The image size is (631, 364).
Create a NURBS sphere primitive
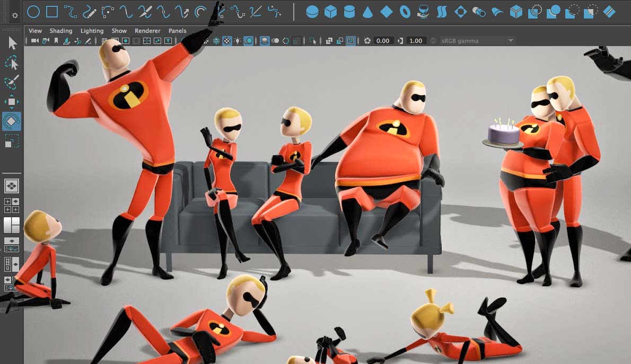[x=312, y=12]
